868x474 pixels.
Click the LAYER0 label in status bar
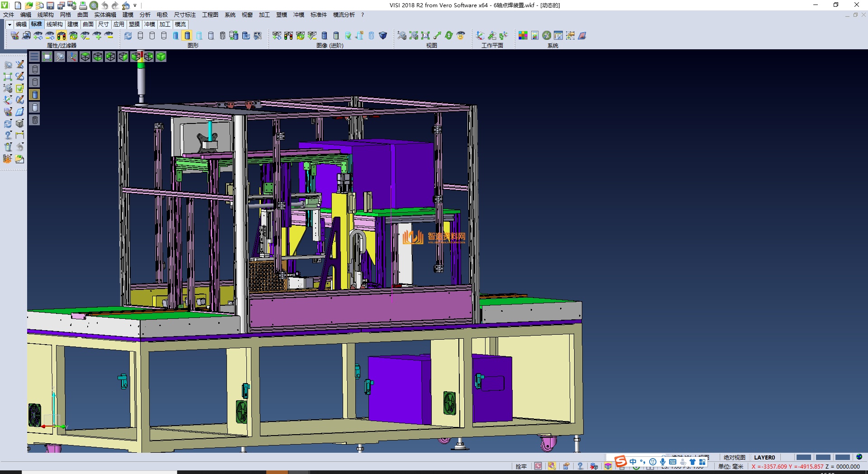764,457
